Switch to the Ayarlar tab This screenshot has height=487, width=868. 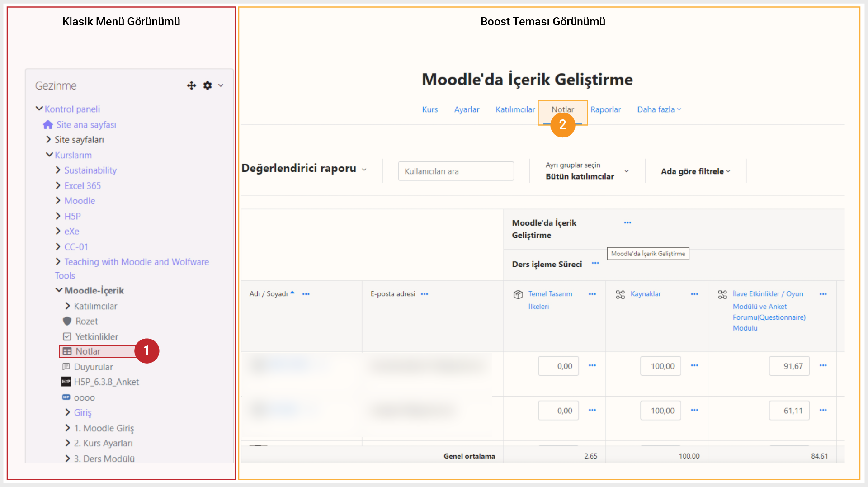[x=467, y=109]
